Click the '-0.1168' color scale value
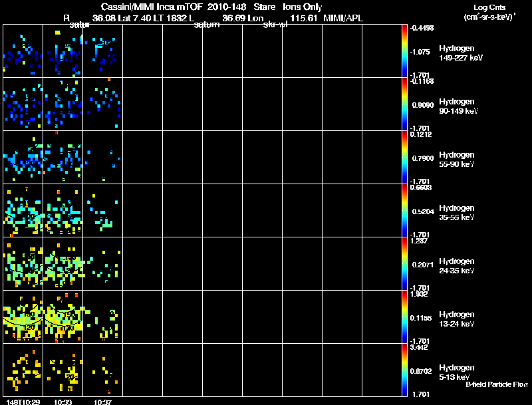 422,81
